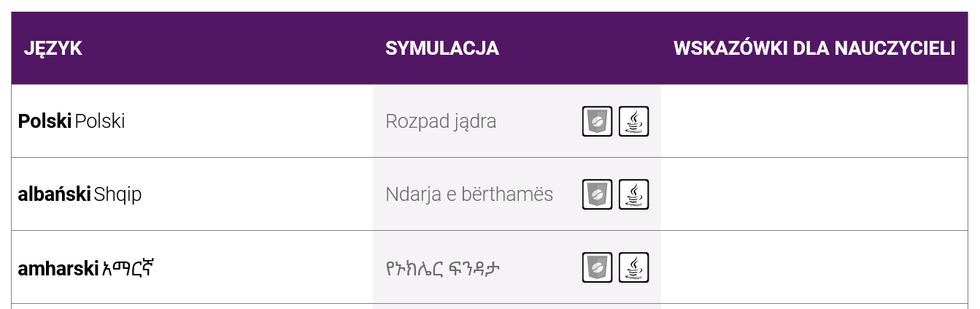
Task: Open the Rozpad jądra simulation link
Action: coord(441,121)
